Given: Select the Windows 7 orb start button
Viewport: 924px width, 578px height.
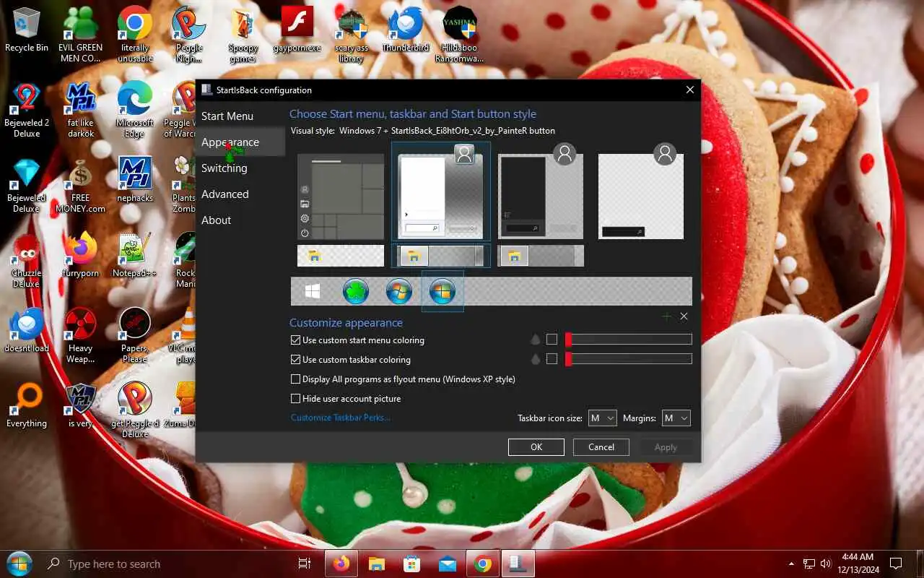Looking at the screenshot, I should [x=399, y=291].
